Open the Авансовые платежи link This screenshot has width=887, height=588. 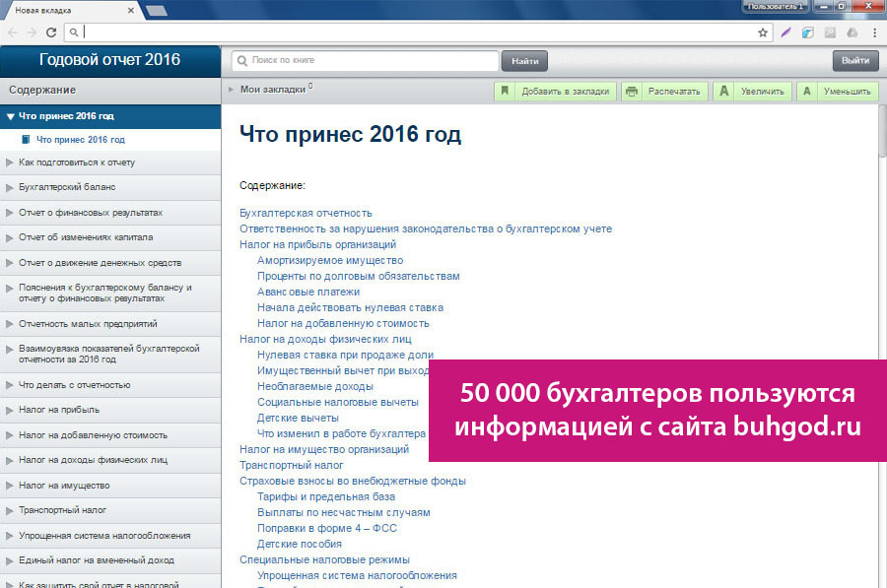click(x=308, y=293)
